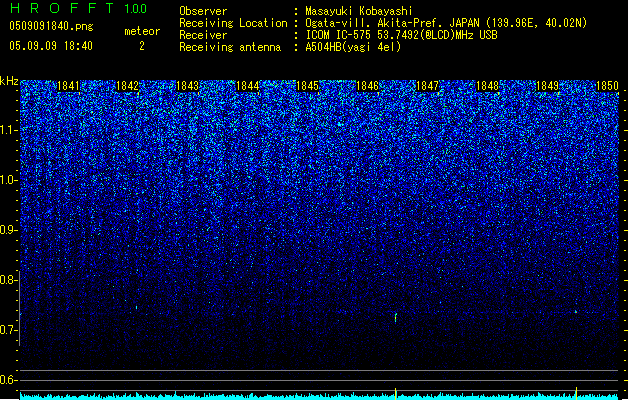Click the 1849 time marker
629x400 pixels.
[x=548, y=86]
